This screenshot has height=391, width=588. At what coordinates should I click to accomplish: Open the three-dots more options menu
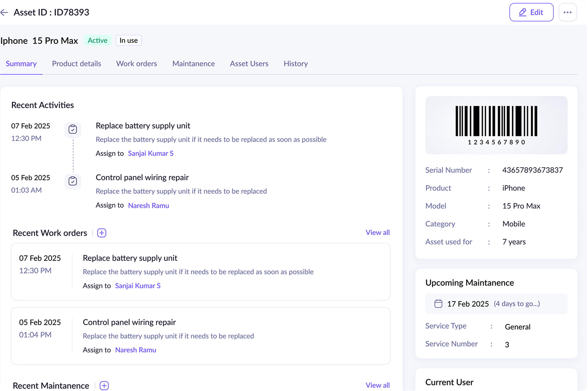(567, 12)
